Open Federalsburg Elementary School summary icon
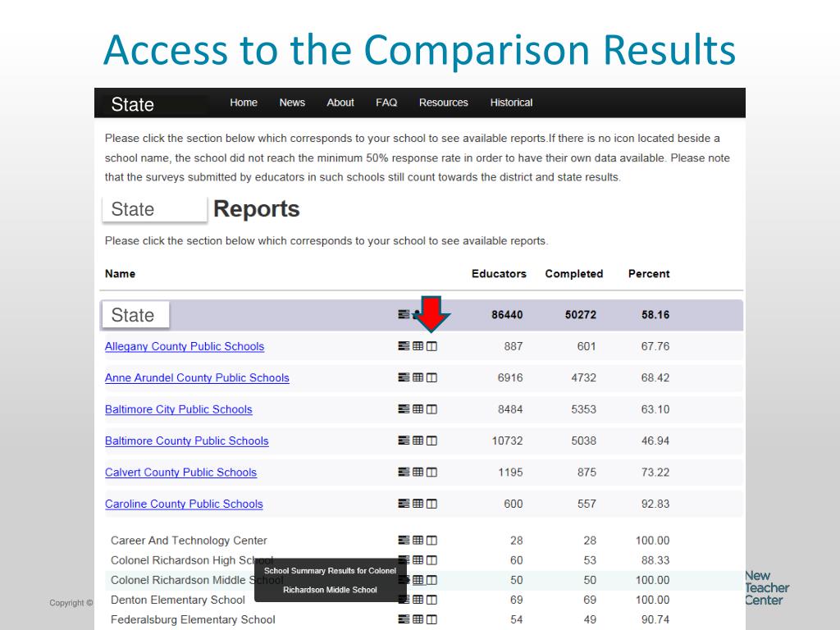This screenshot has width=840, height=630. click(404, 619)
